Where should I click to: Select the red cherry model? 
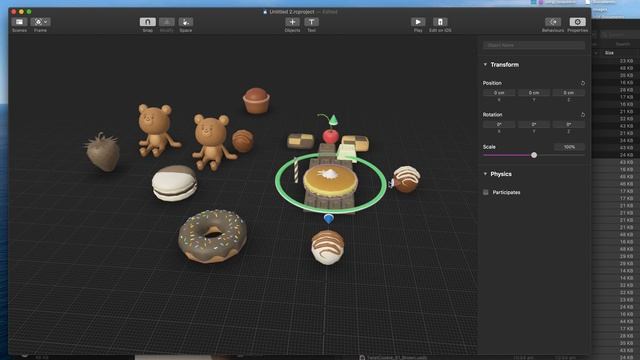click(x=330, y=136)
